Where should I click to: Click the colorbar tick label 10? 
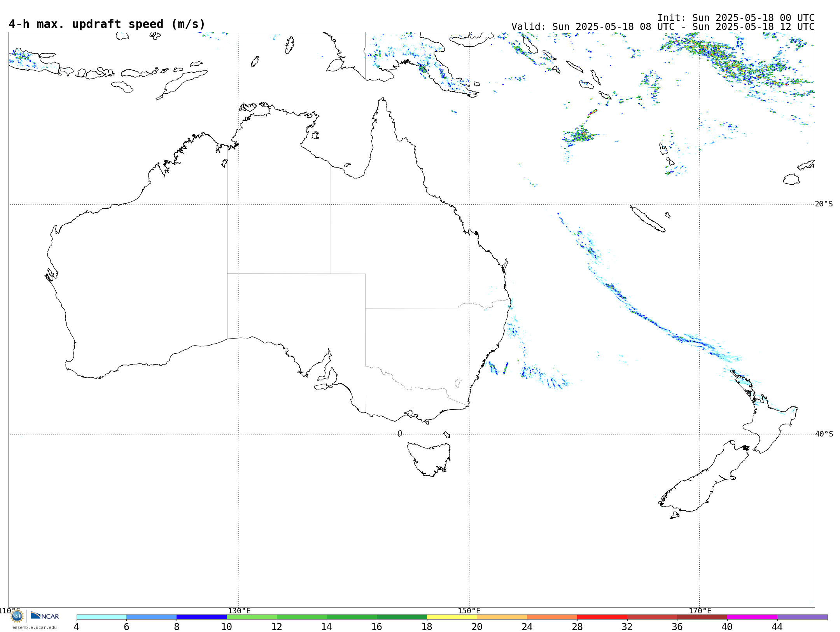[x=227, y=627]
